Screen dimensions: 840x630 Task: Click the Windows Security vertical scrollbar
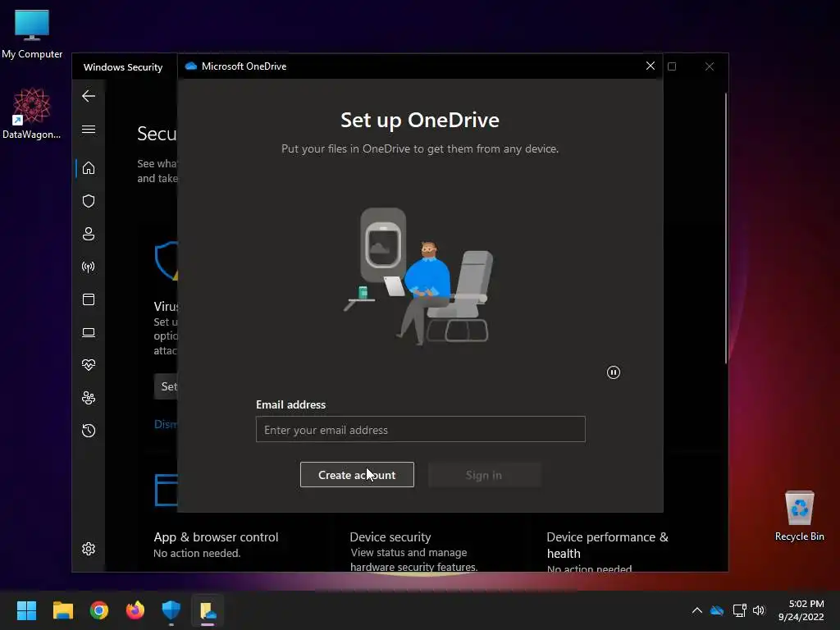726,229
